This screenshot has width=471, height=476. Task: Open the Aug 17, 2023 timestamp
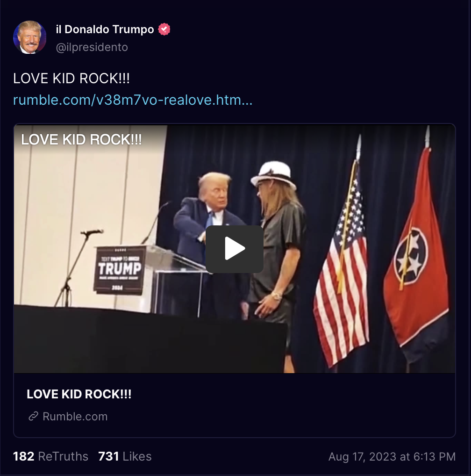[392, 456]
